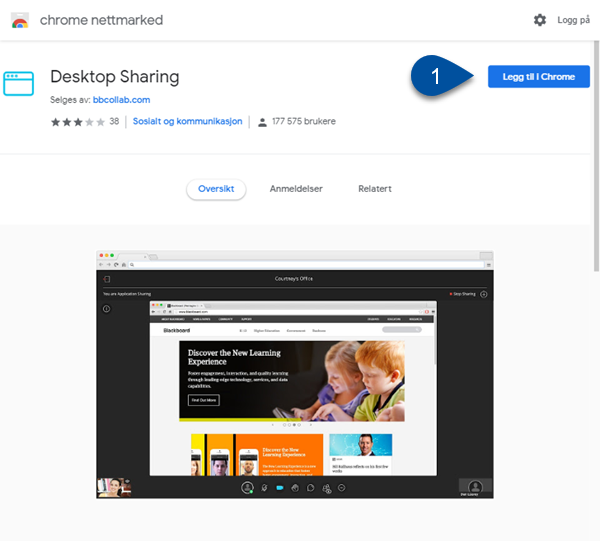Viewport: 600px width, 541px height.
Task: Click camera icon in preview screenshot
Action: tap(280, 488)
